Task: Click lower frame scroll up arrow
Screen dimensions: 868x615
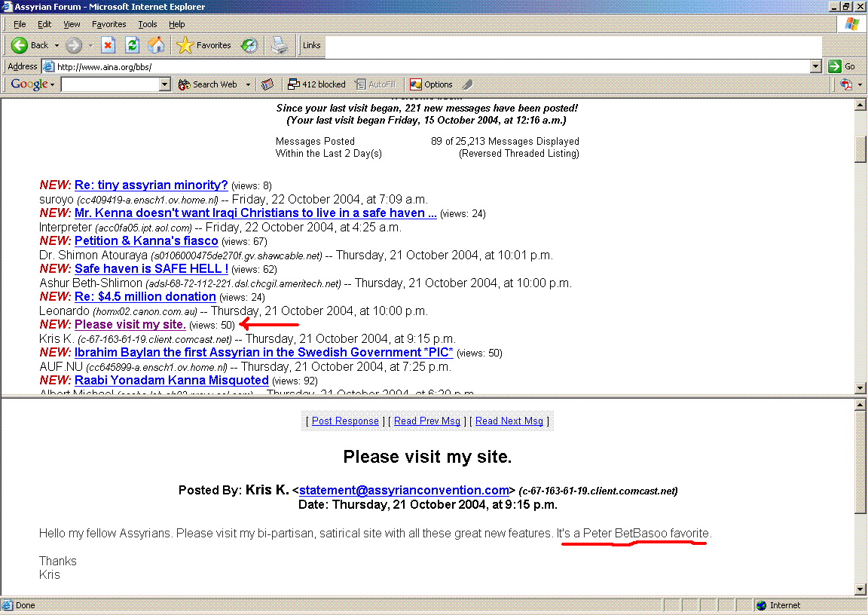Action: (x=860, y=405)
